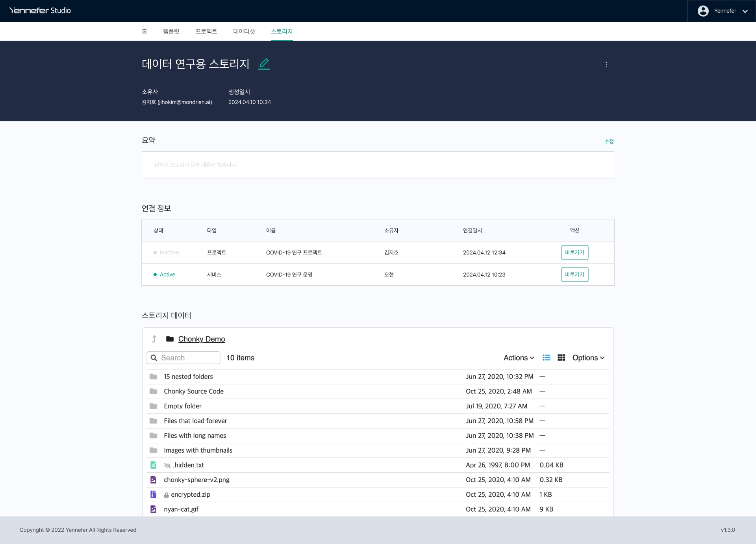
Task: Click the 수정 link in summary section
Action: point(609,141)
